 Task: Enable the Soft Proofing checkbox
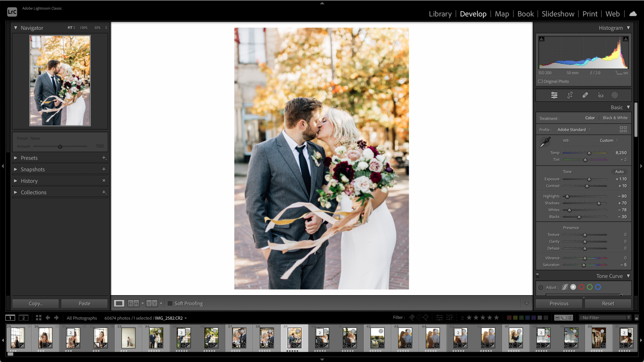pyautogui.click(x=170, y=303)
